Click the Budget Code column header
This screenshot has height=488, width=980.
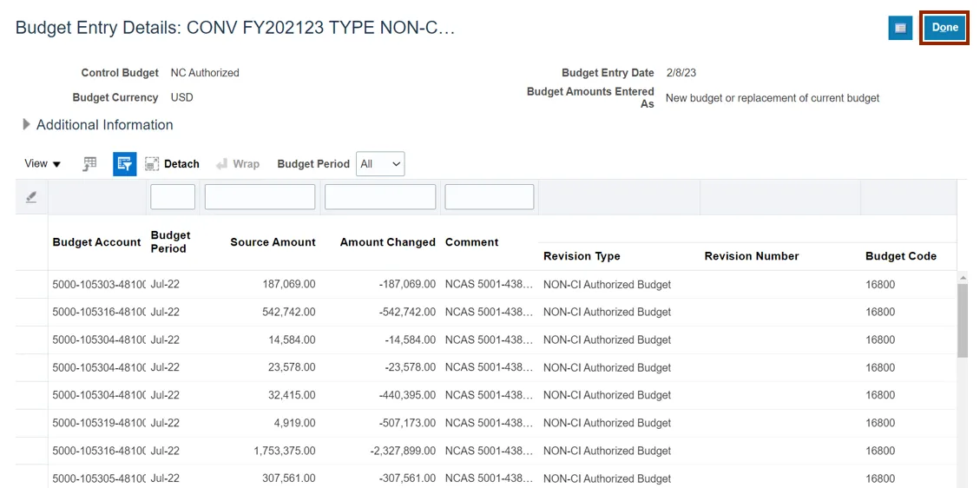[900, 256]
